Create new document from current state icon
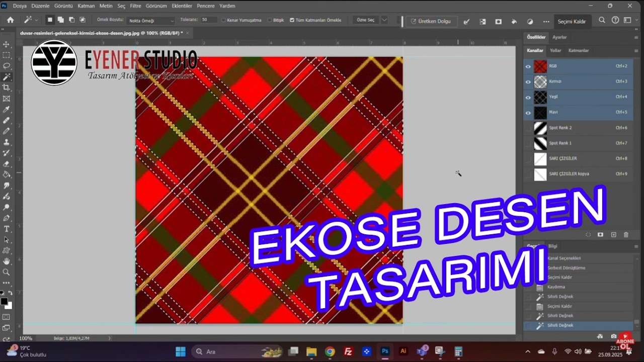Screen dimensions: 644x362 pos(600,336)
